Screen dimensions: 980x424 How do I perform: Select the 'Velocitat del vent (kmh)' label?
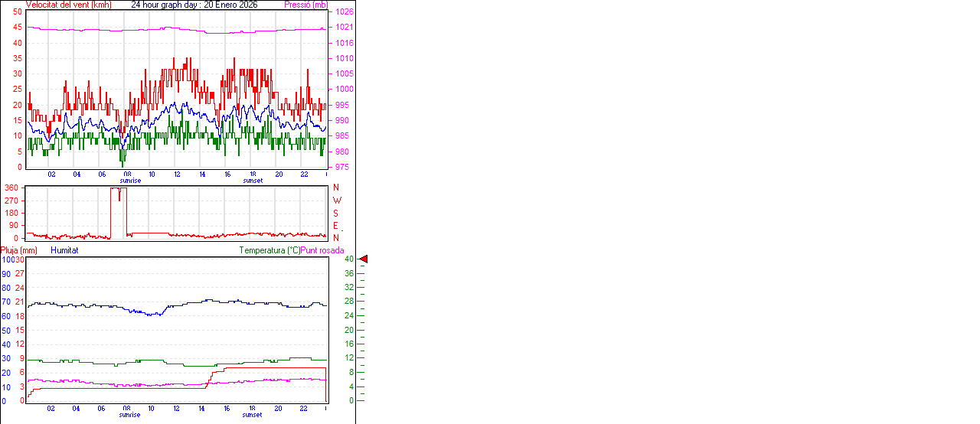(x=68, y=5)
